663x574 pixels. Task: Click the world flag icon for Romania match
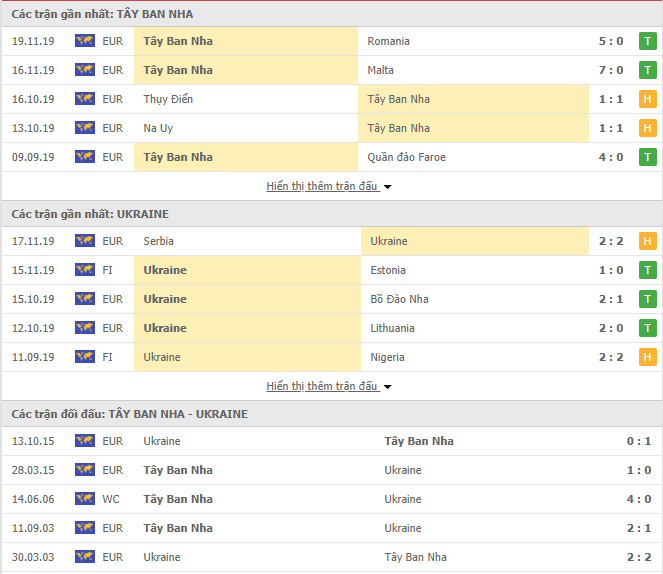click(85, 41)
